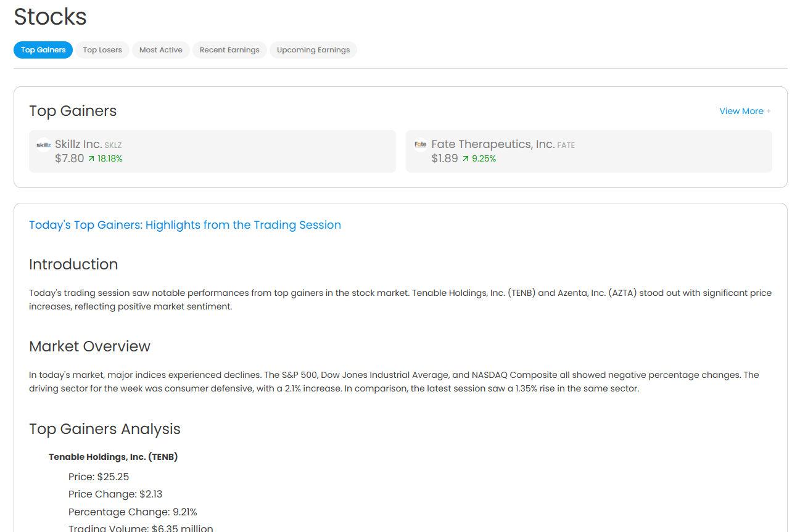
Task: Switch to the Top Losers tab
Action: click(x=102, y=50)
